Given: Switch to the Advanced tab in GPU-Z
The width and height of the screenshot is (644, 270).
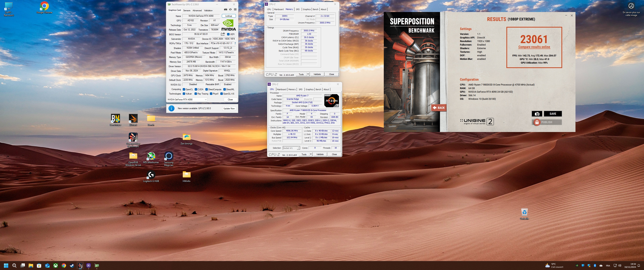Looking at the screenshot, I should [197, 10].
